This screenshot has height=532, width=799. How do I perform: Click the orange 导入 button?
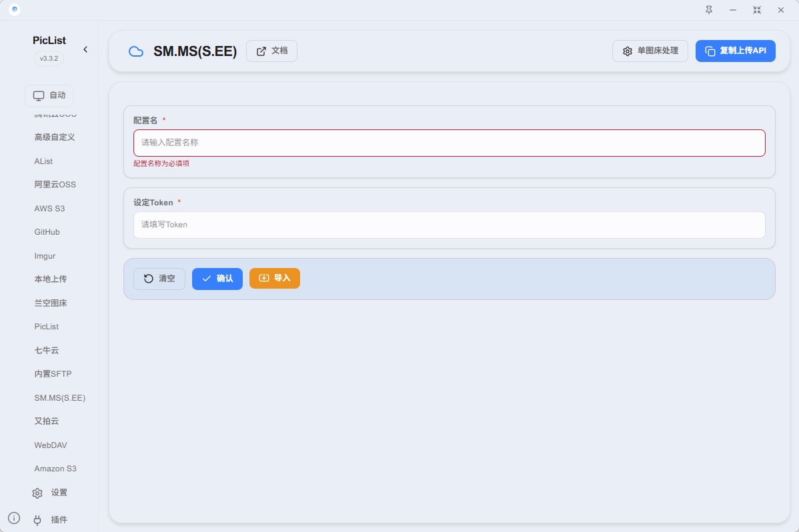tap(275, 278)
